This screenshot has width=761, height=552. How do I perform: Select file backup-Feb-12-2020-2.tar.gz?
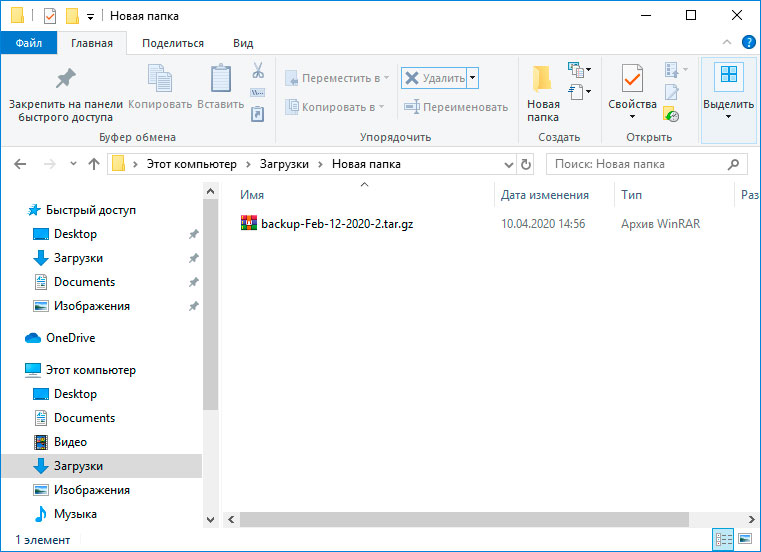click(x=337, y=224)
